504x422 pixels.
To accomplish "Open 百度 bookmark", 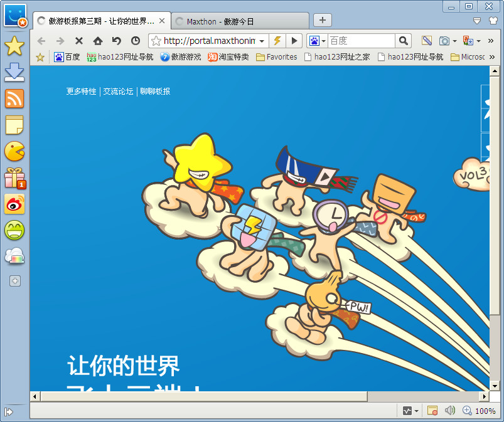I will point(67,57).
